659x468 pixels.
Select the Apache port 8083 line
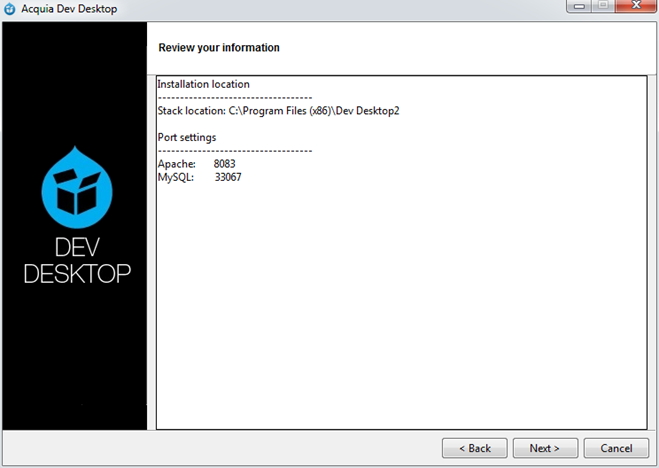(x=196, y=164)
